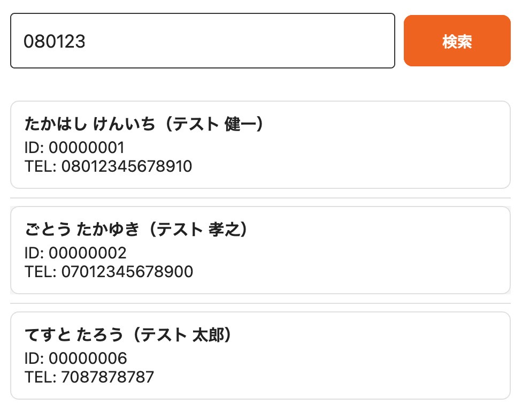Click divider line below the 00000001 card
The height and width of the screenshot is (420, 522).
[x=260, y=198]
